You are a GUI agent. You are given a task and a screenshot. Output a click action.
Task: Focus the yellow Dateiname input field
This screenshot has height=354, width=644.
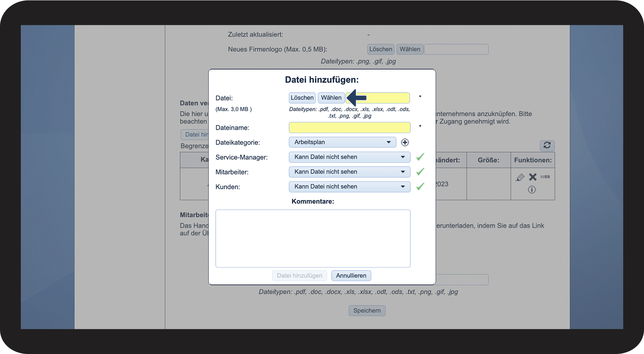(x=349, y=128)
